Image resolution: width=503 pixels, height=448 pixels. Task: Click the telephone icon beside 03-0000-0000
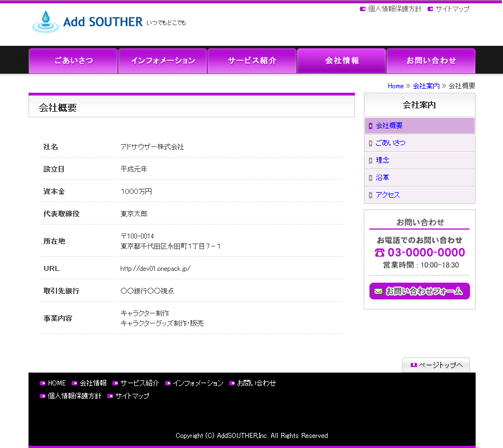coord(379,252)
